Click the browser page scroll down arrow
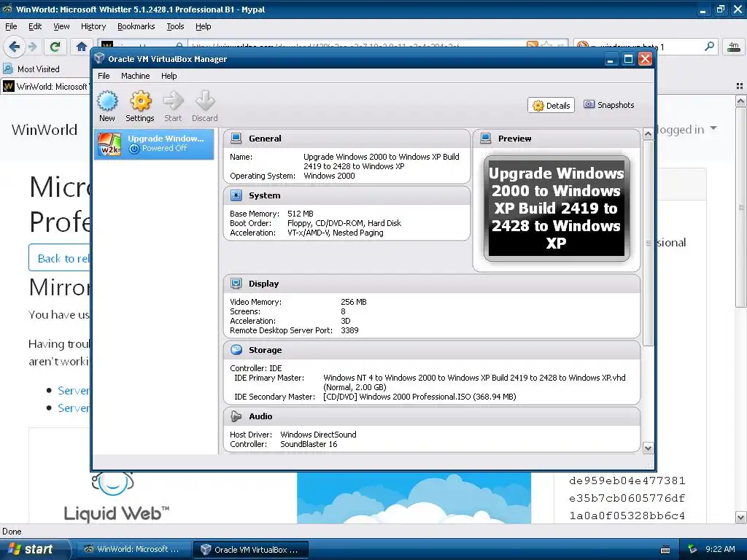The image size is (747, 560). 740,517
